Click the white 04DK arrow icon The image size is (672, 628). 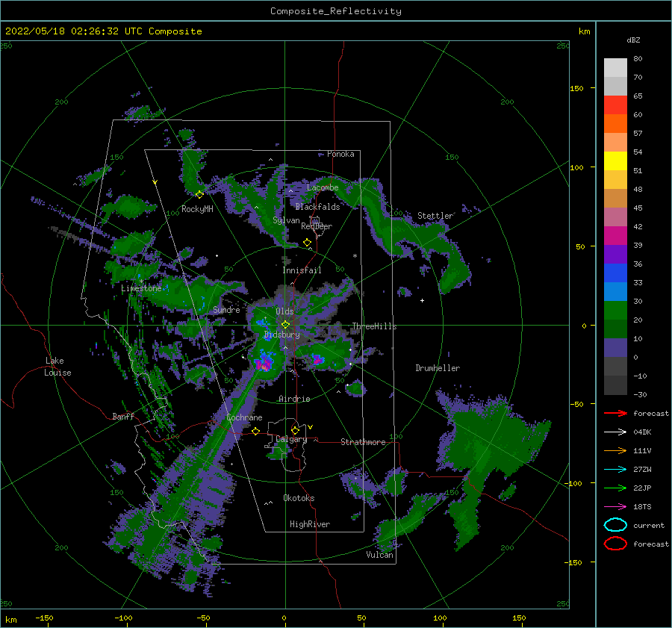(615, 432)
